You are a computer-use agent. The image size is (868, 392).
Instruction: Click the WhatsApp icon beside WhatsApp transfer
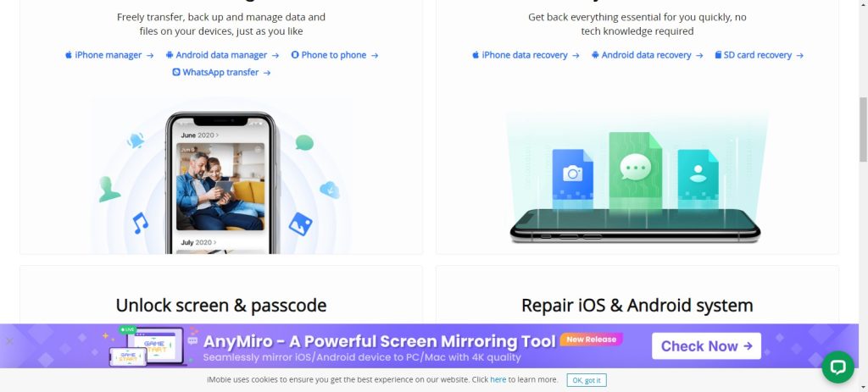tap(176, 72)
